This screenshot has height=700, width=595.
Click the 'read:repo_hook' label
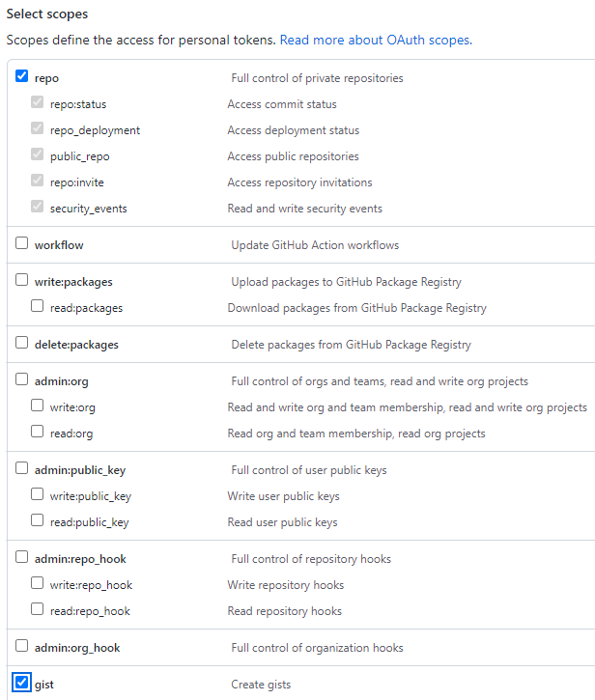[x=90, y=611]
